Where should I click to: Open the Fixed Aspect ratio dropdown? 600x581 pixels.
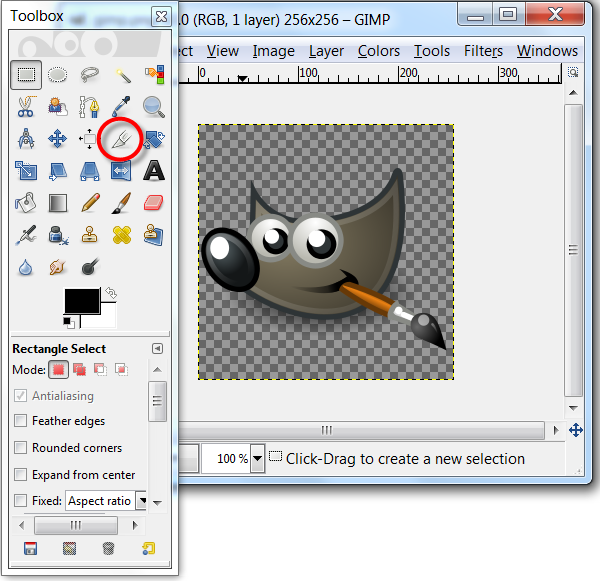coord(106,501)
